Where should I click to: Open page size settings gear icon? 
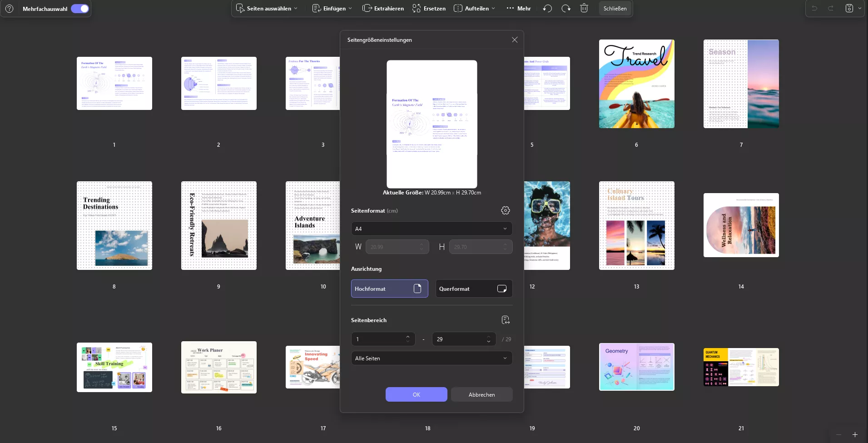(x=505, y=210)
